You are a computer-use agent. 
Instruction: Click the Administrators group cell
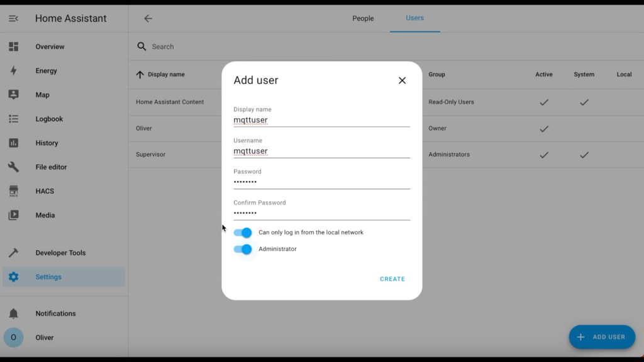(x=449, y=155)
